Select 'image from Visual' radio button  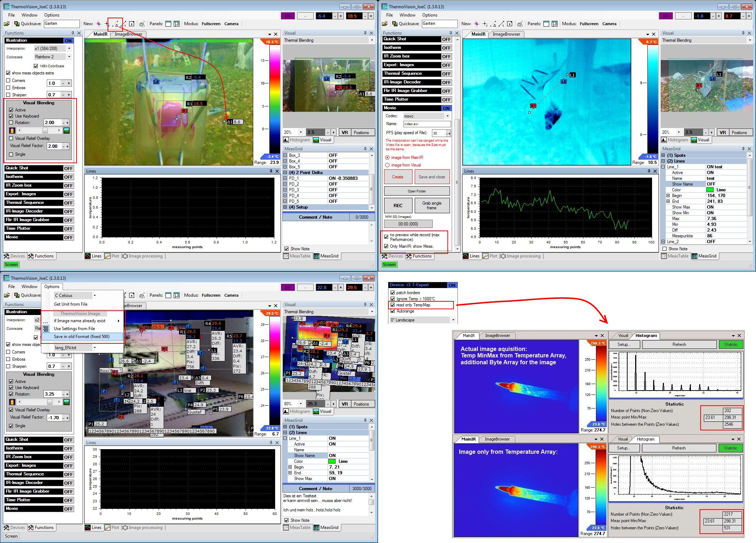point(387,165)
